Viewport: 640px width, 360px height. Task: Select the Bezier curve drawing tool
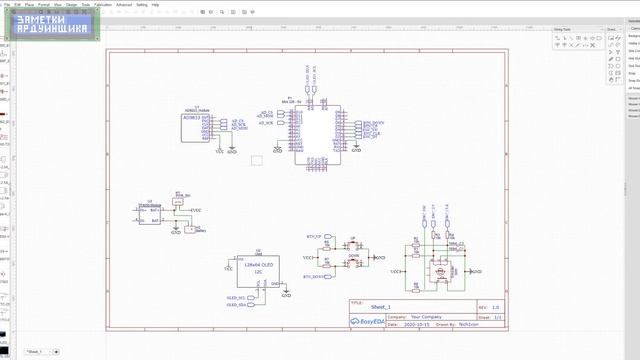point(611,45)
